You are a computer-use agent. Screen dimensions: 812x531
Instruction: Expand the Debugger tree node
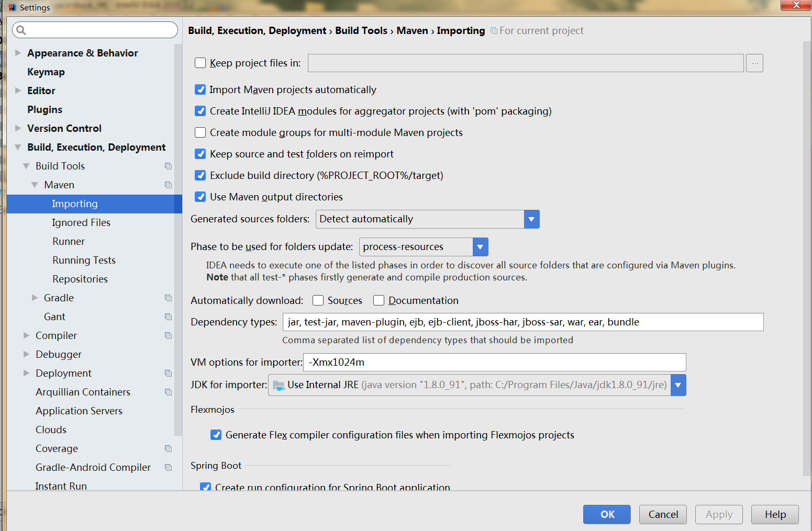26,354
